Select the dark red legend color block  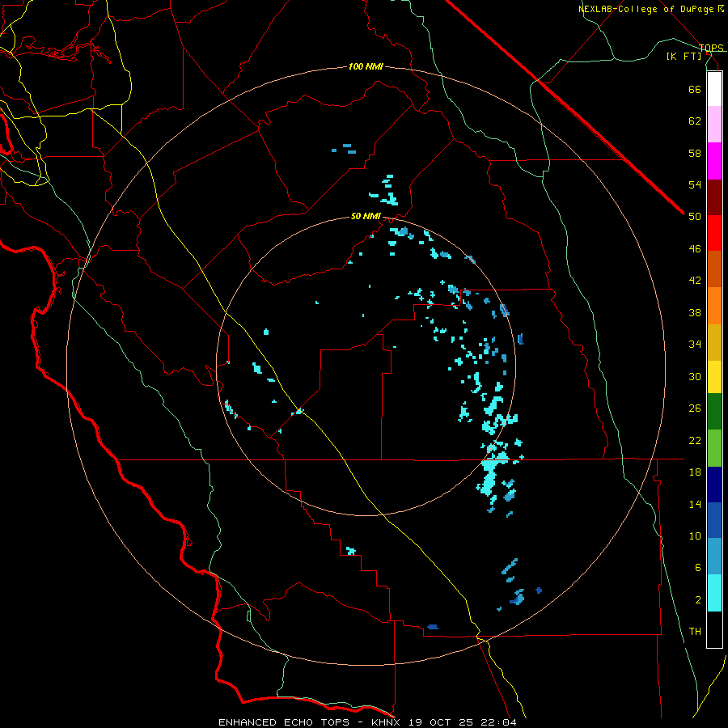pyautogui.click(x=714, y=197)
